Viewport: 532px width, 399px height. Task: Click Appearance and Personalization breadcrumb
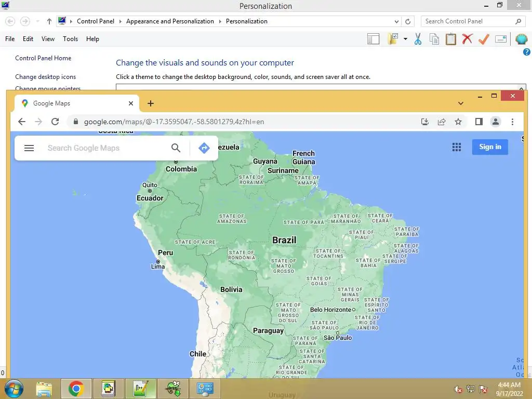pos(170,21)
